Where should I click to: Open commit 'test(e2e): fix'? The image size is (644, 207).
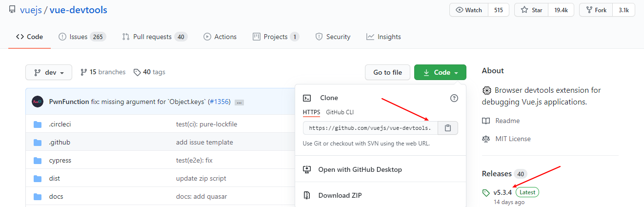tap(194, 161)
